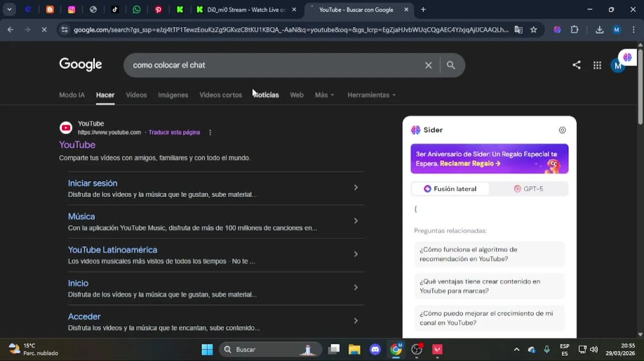Select the Noticias search tab
This screenshot has height=361, width=644.
point(266,95)
